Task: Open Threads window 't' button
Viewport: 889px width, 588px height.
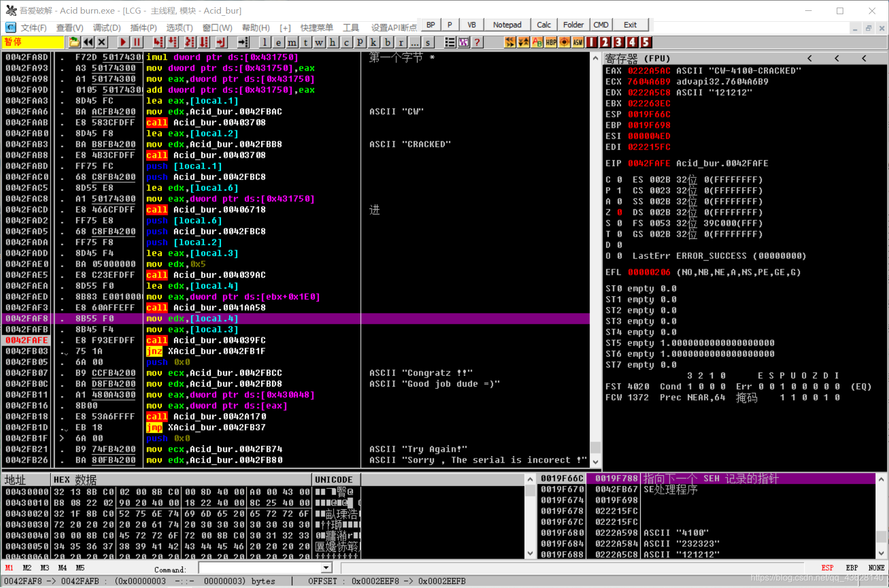Action: [x=305, y=42]
